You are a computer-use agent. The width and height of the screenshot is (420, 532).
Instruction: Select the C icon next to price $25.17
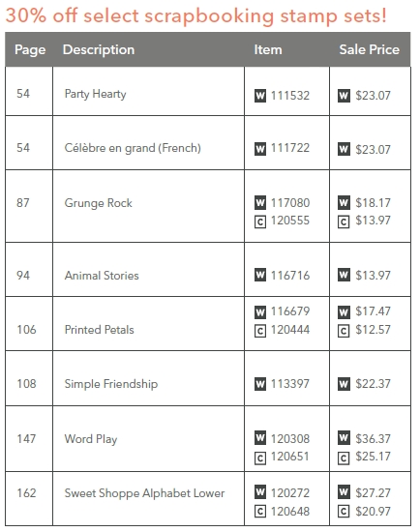[344, 458]
